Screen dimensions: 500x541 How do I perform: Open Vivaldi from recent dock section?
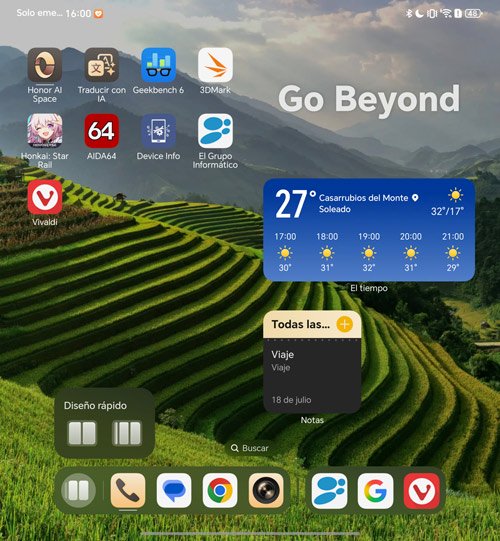pos(422,491)
